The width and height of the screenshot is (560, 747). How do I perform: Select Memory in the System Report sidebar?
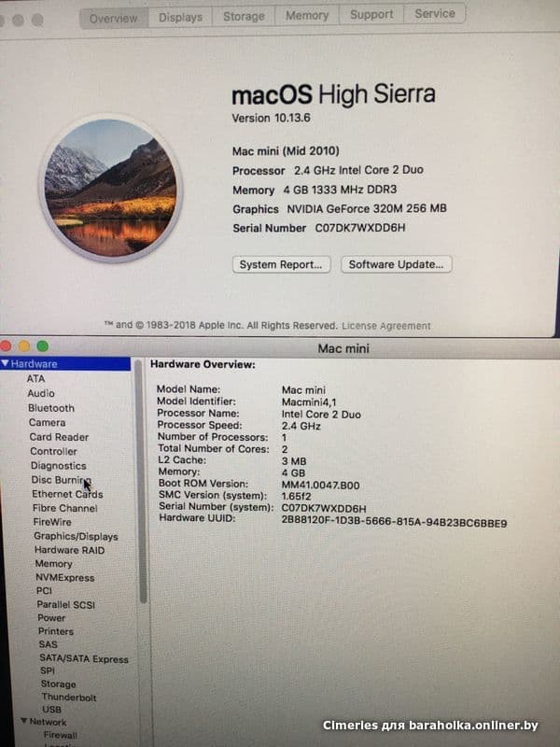(x=54, y=564)
